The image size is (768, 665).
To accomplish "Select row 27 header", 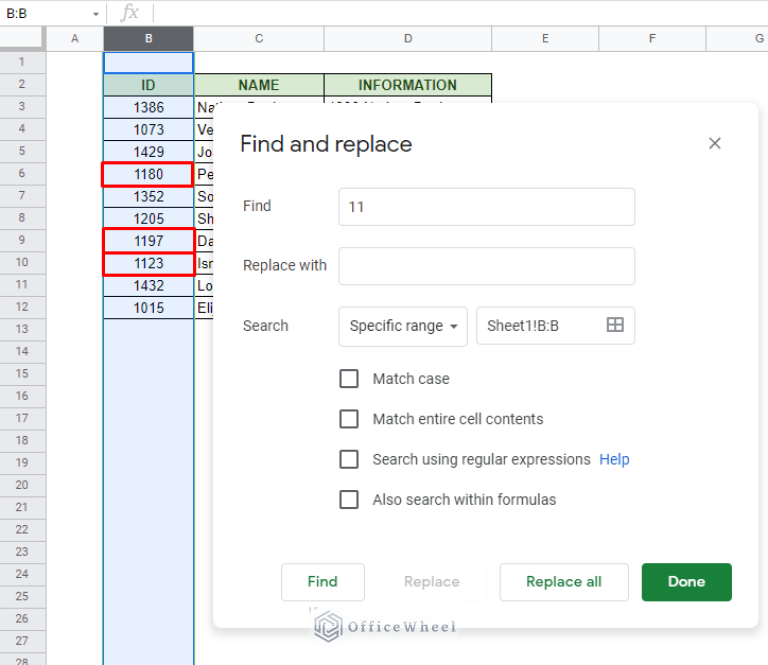I will (22, 641).
